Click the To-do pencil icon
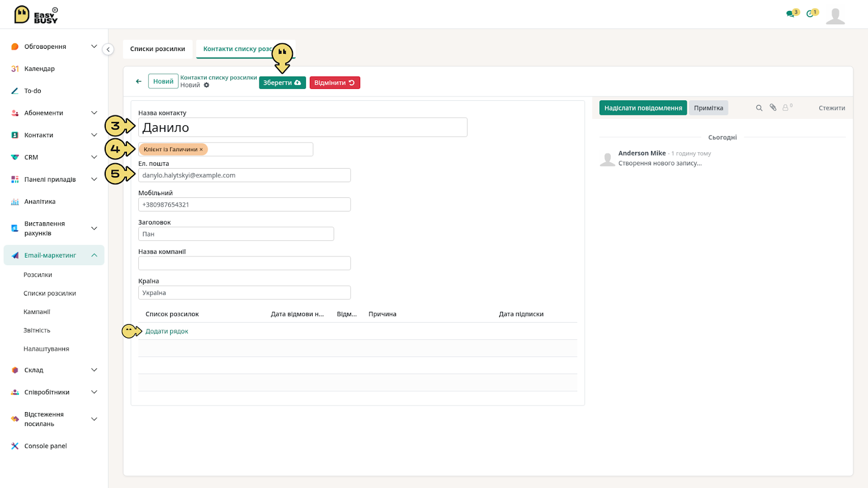This screenshot has height=488, width=868. pos(15,91)
